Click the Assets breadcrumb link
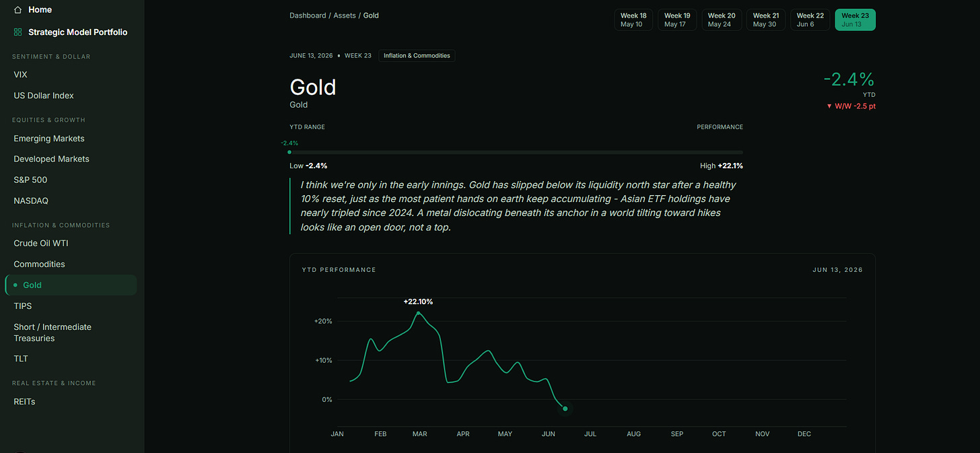This screenshot has height=453, width=980. coord(345,15)
